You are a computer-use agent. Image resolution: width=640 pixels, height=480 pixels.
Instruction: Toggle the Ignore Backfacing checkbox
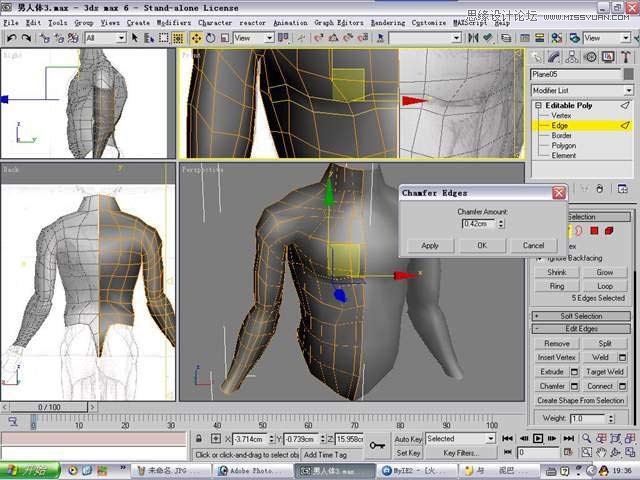(x=538, y=258)
